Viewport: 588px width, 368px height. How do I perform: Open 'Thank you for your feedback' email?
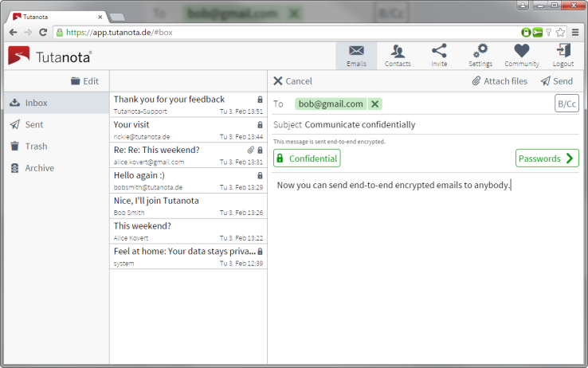188,104
